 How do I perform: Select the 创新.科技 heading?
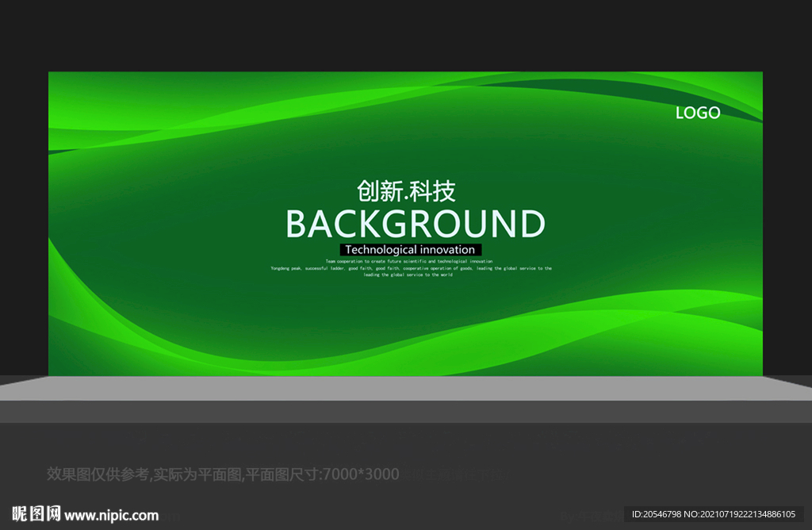[x=406, y=191]
